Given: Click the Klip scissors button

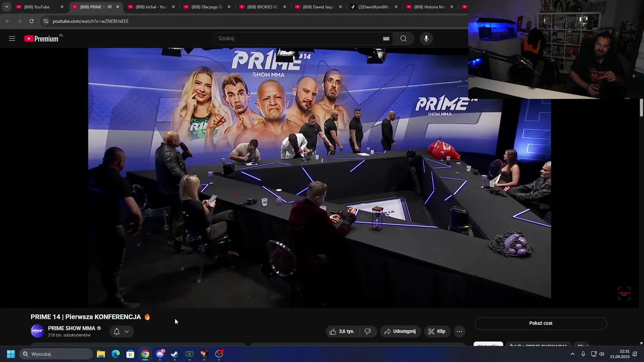Looking at the screenshot, I should (x=437, y=331).
